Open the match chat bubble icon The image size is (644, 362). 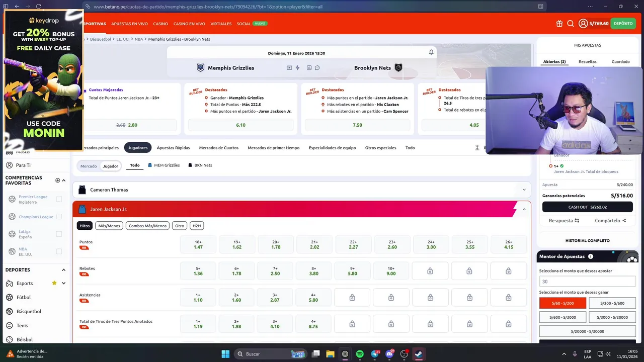coord(317,68)
